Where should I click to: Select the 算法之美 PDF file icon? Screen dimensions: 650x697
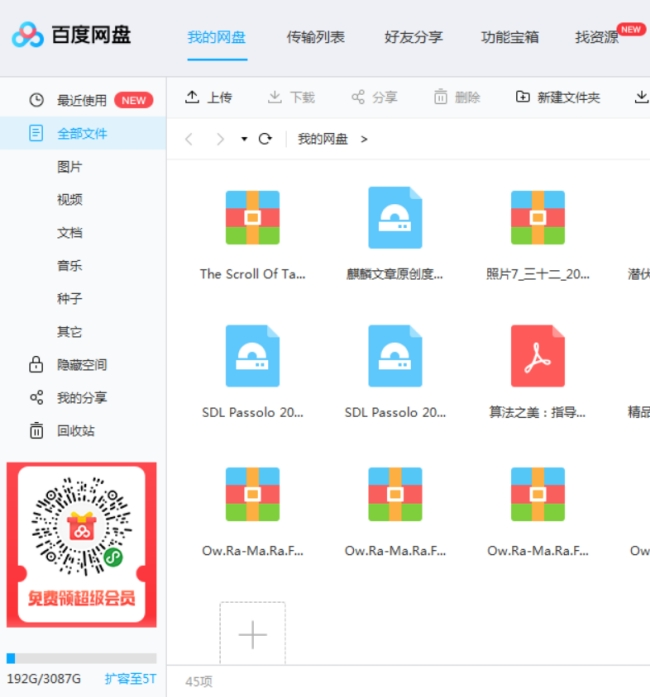pos(538,356)
